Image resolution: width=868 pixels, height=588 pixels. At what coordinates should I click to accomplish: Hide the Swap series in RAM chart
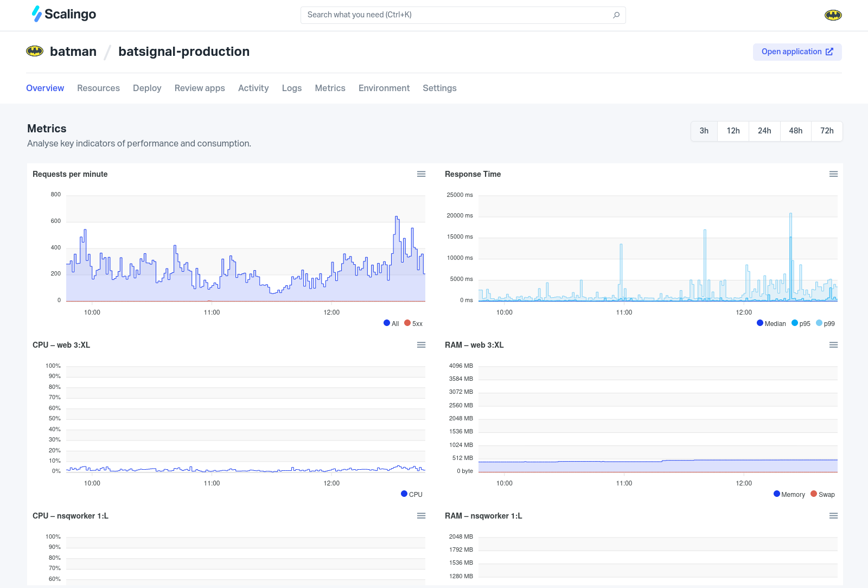click(822, 495)
